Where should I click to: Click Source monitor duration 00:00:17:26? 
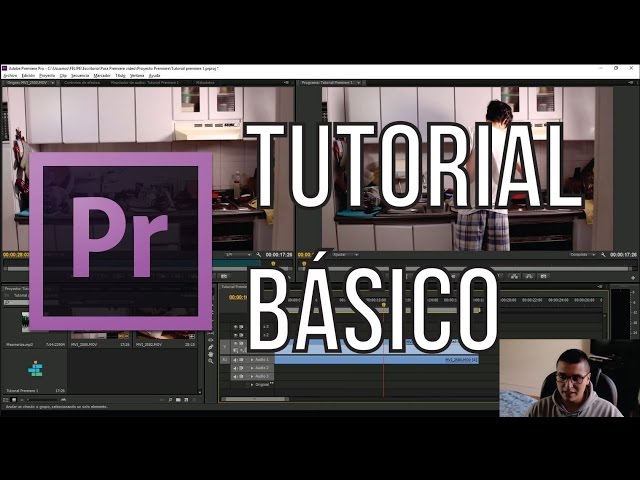point(279,255)
